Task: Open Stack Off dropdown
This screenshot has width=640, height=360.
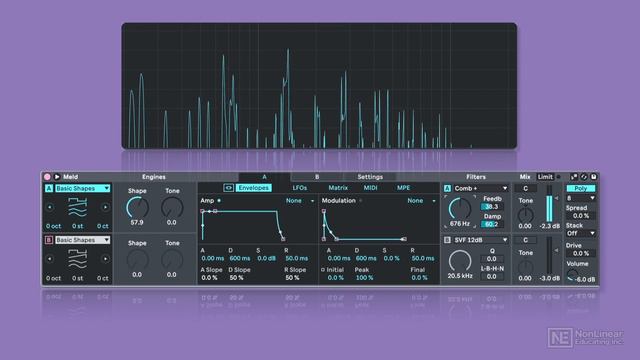Action: pyautogui.click(x=581, y=233)
